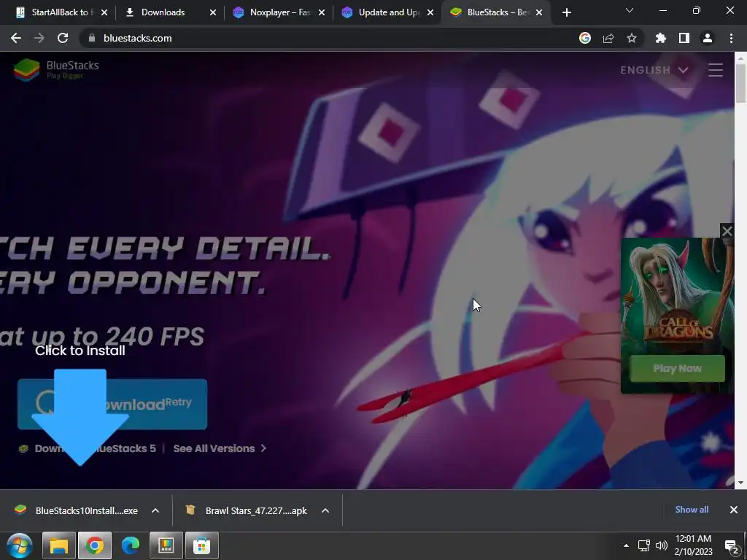Close the Downloads tab

[213, 13]
